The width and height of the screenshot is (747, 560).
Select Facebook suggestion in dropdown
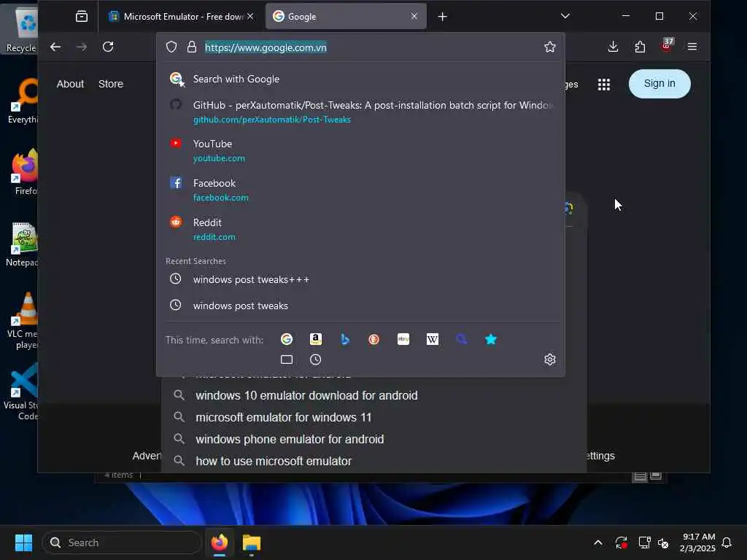point(360,190)
